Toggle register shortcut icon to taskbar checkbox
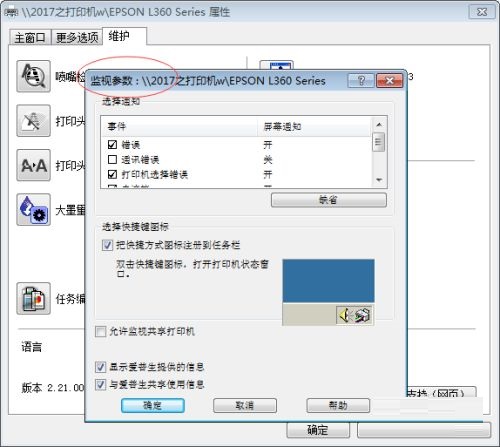 (107, 245)
